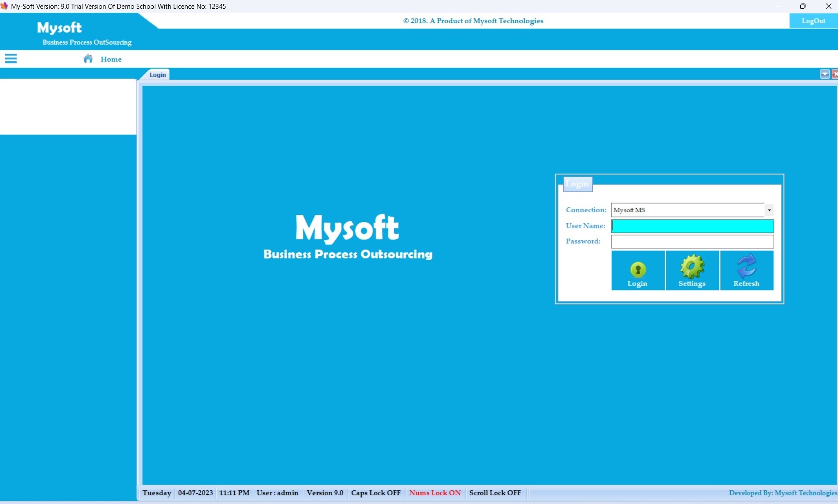This screenshot has height=504, width=838.
Task: Click the My-Soft app icon in title bar
Action: point(4,6)
